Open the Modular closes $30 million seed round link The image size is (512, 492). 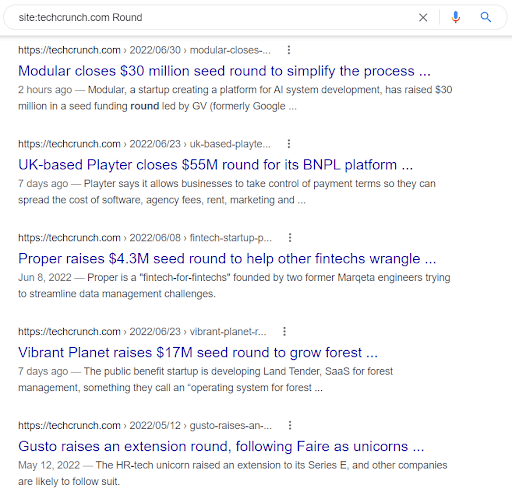224,71
